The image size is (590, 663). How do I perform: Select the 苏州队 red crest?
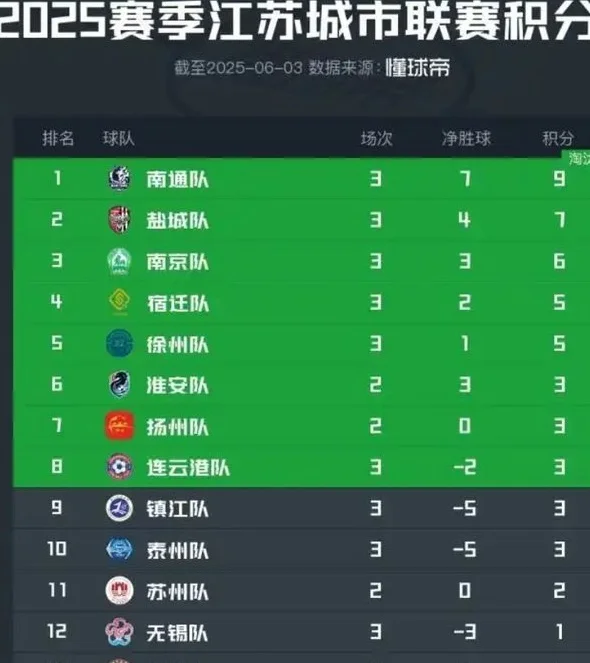point(119,590)
